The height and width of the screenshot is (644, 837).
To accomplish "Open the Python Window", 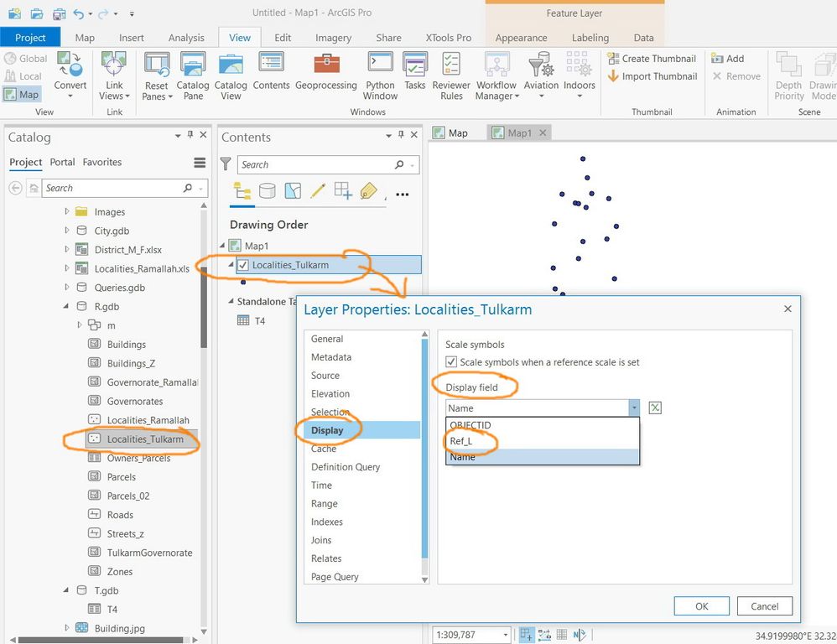I will (x=380, y=75).
